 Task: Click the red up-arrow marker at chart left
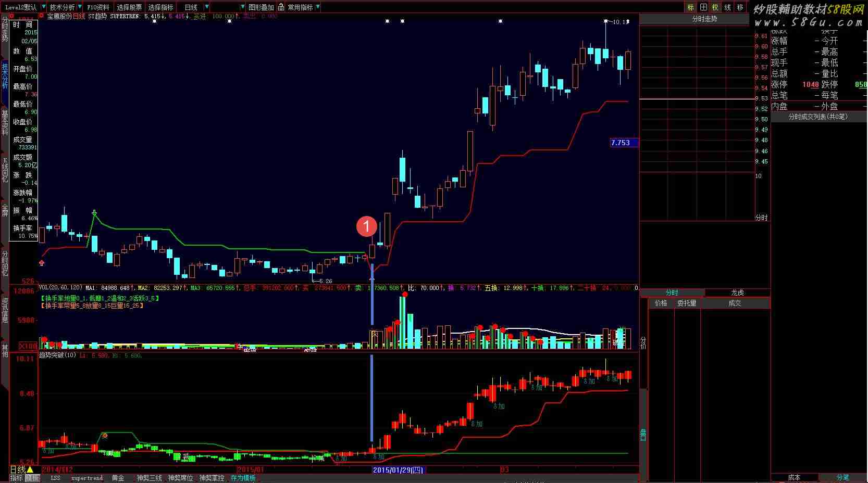coord(42,263)
